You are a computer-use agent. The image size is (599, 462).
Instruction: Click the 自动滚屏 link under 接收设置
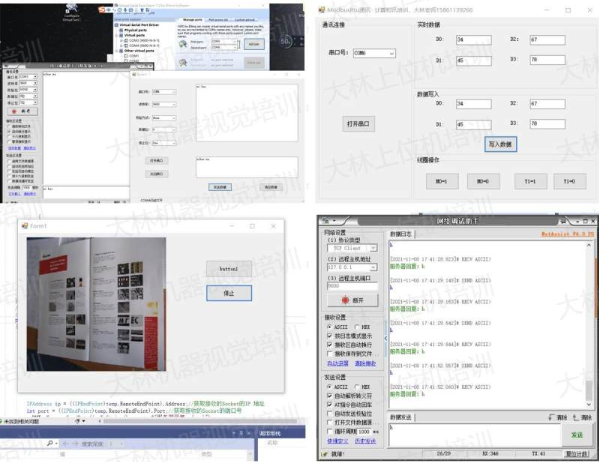point(338,363)
